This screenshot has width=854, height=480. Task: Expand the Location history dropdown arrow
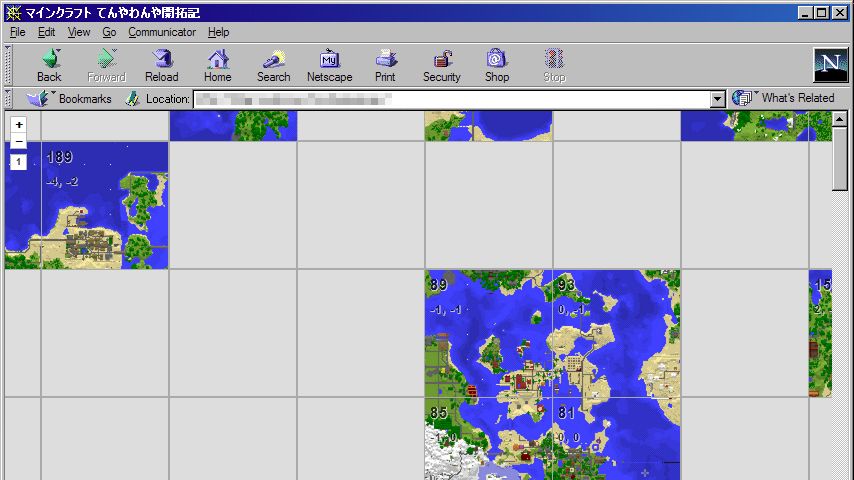pyautogui.click(x=717, y=99)
